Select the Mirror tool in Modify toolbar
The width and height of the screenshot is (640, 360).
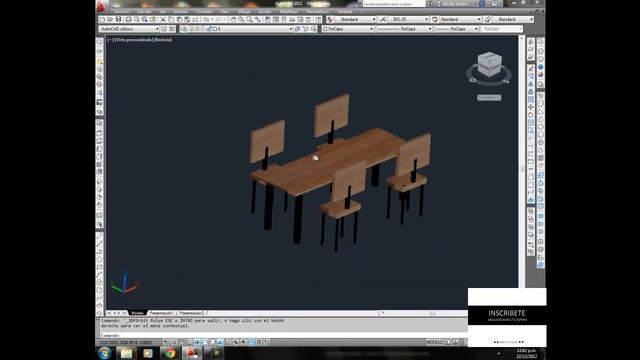pos(531,84)
